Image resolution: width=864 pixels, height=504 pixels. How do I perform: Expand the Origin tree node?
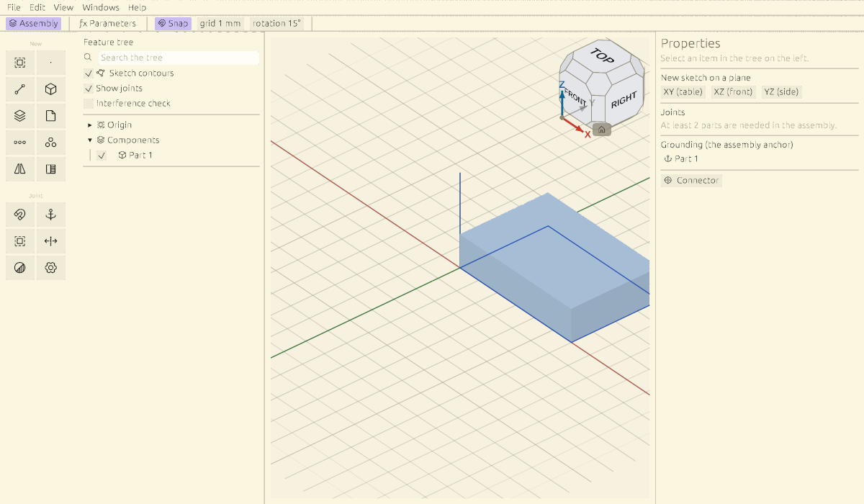pos(90,125)
